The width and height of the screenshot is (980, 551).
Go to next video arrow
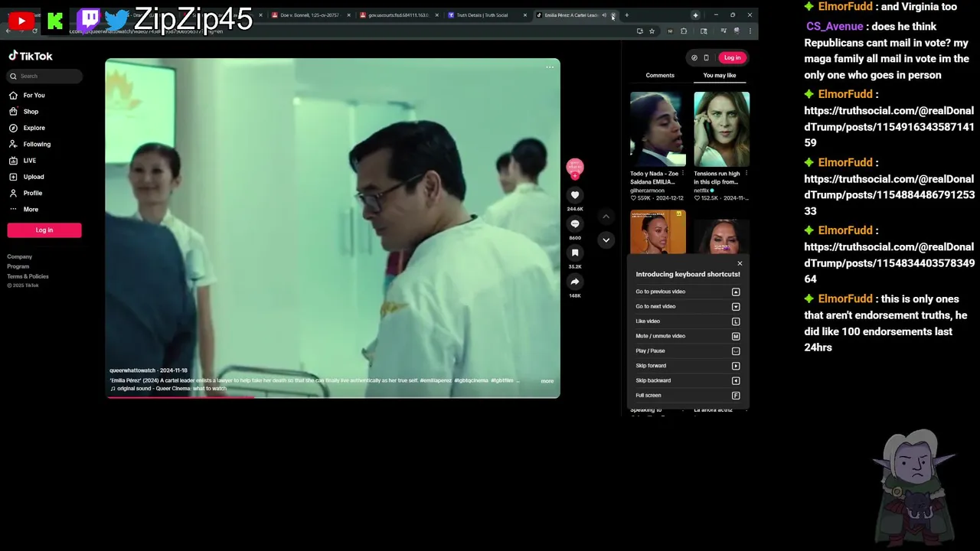click(606, 240)
